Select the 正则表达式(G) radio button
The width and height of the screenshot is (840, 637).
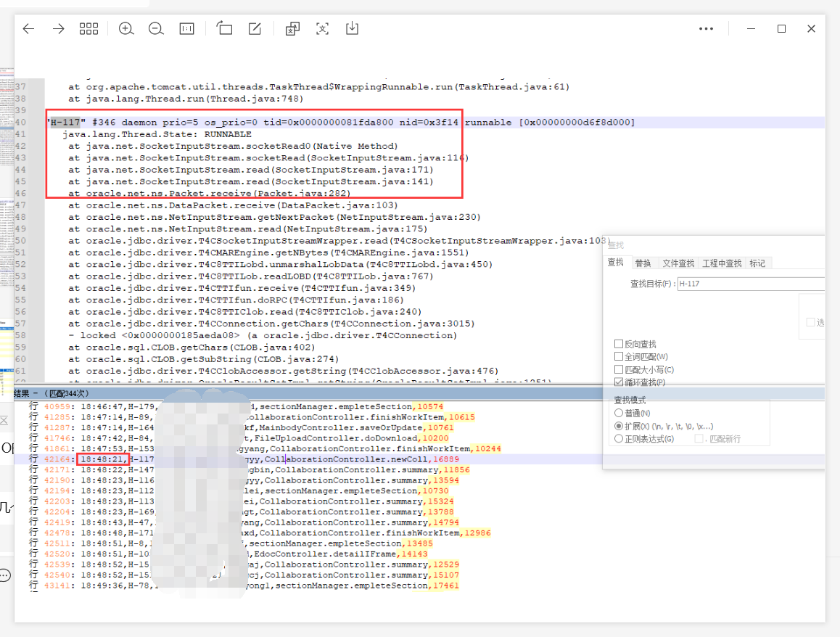(x=619, y=438)
